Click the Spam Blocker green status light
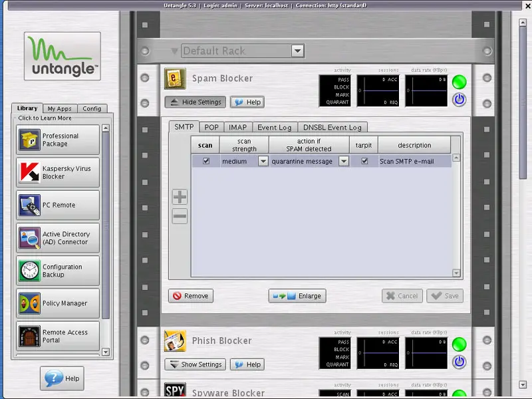 point(459,82)
